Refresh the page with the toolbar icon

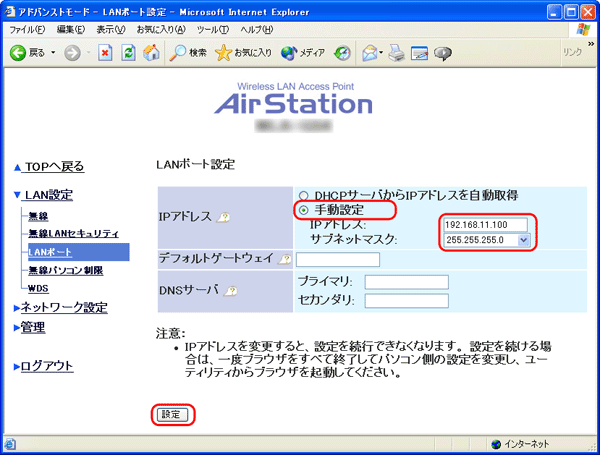(x=128, y=52)
